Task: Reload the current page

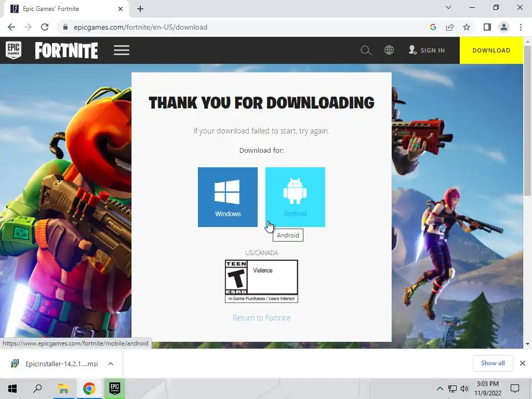Action: pyautogui.click(x=45, y=27)
